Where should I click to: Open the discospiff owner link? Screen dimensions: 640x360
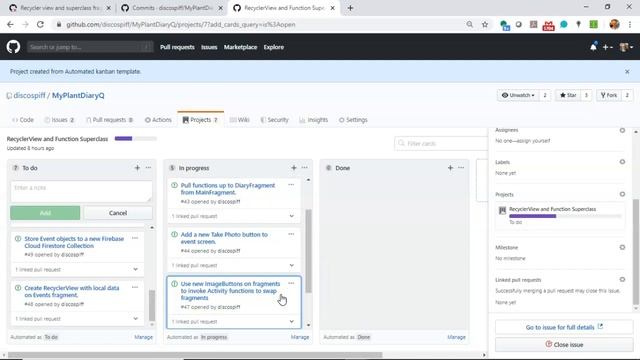tap(29, 96)
